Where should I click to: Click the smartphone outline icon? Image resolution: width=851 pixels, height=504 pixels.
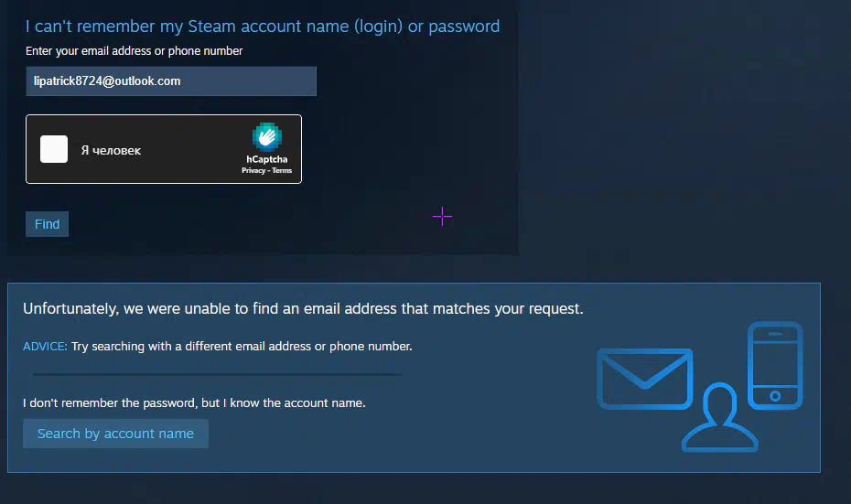click(775, 366)
